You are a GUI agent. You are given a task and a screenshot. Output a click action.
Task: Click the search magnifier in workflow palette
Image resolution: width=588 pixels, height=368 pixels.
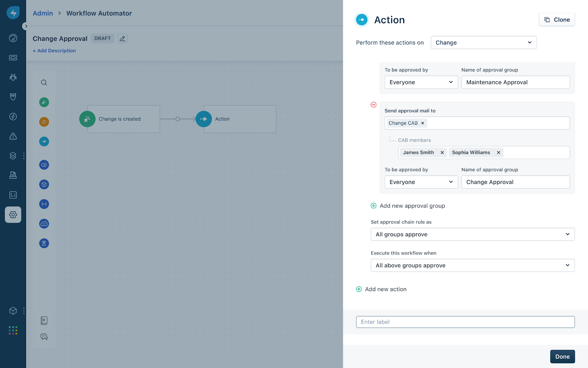[x=44, y=82]
